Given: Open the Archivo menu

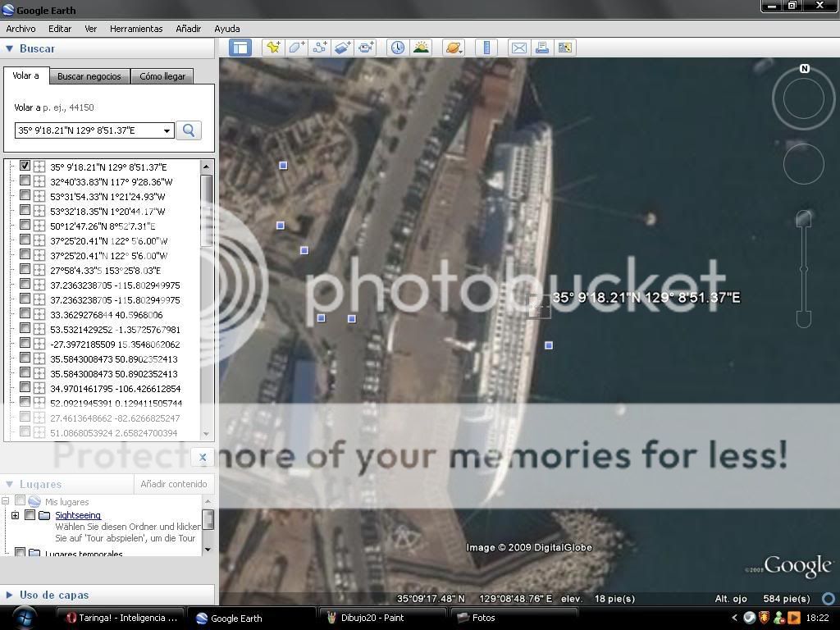Looking at the screenshot, I should [21, 29].
